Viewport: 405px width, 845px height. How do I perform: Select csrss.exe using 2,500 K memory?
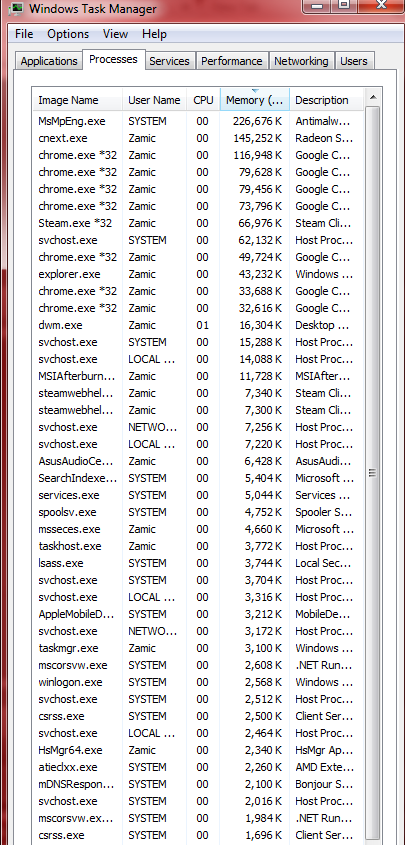(x=198, y=716)
